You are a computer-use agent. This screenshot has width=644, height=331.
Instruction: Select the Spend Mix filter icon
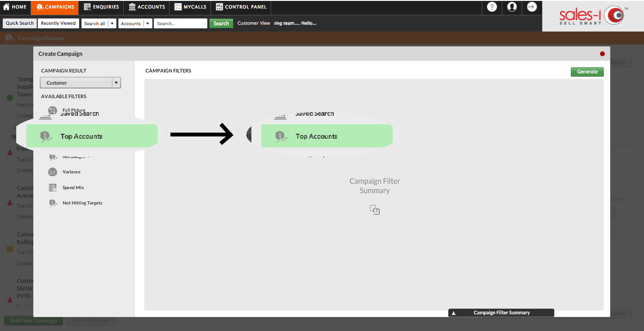53,188
